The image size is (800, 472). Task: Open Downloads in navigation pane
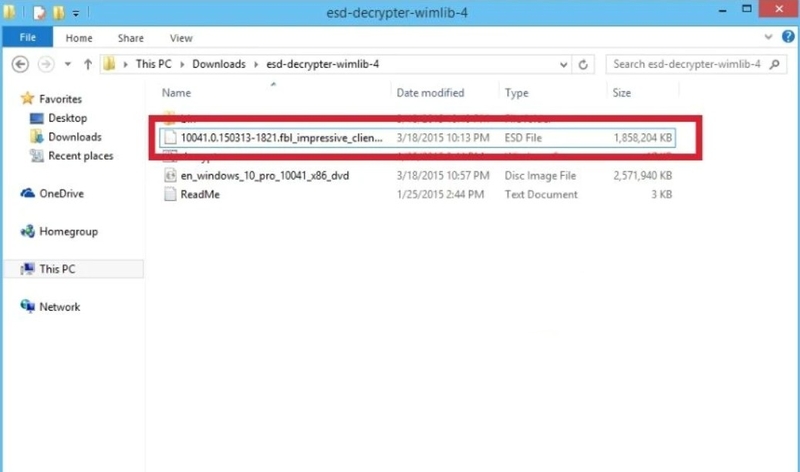(x=74, y=137)
